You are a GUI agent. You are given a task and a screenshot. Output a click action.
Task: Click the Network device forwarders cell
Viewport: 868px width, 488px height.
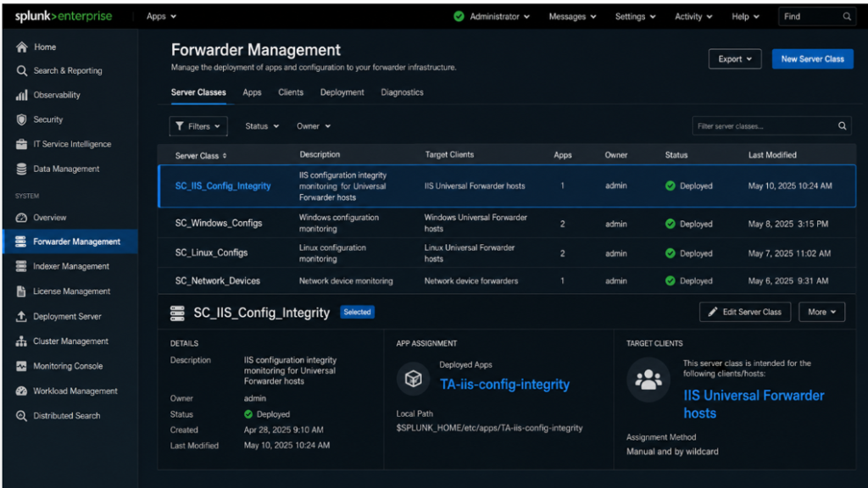471,281
